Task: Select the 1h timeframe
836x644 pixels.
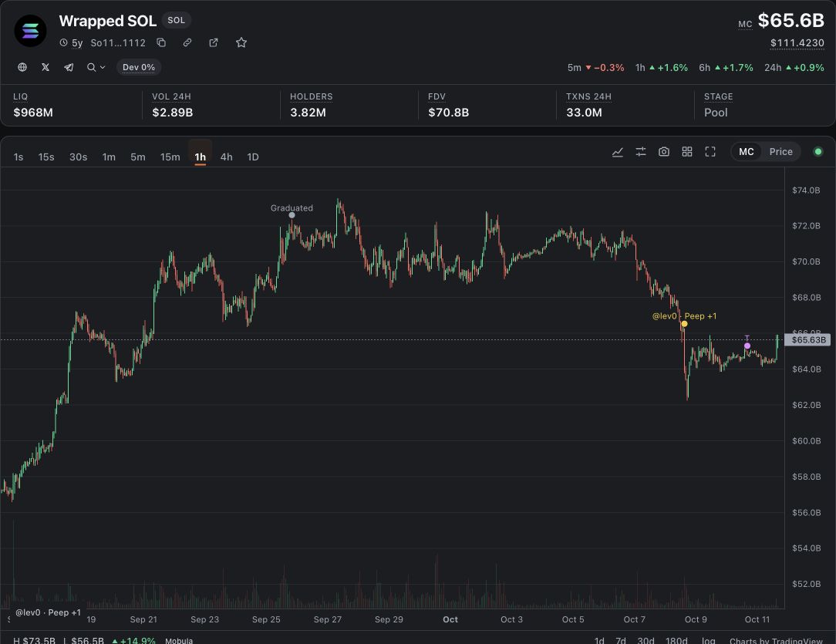Action: coord(200,157)
